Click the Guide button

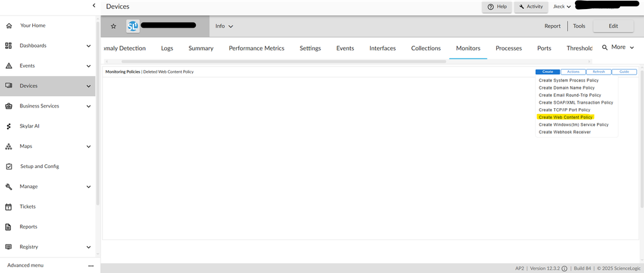click(624, 72)
